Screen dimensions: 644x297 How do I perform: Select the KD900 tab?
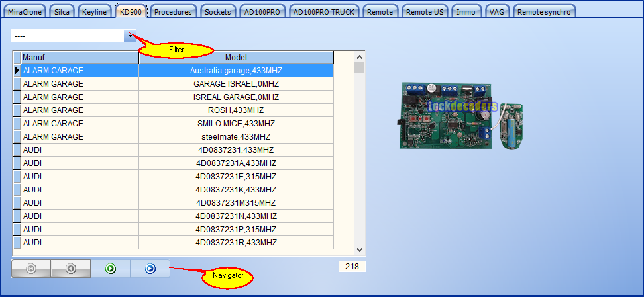(131, 12)
